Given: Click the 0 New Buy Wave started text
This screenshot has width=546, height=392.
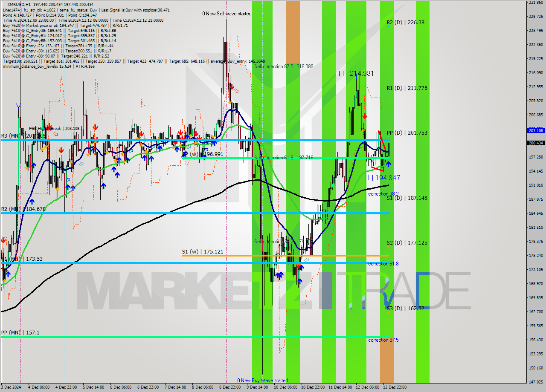Looking at the screenshot, I should (x=263, y=380).
